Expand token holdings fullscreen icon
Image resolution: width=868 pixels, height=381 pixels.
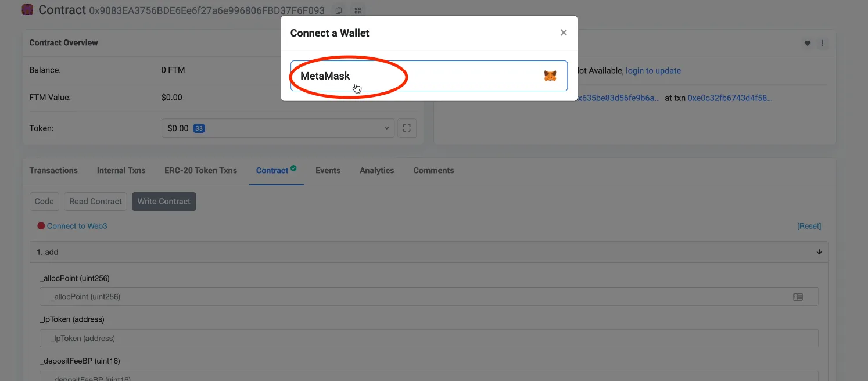(407, 128)
